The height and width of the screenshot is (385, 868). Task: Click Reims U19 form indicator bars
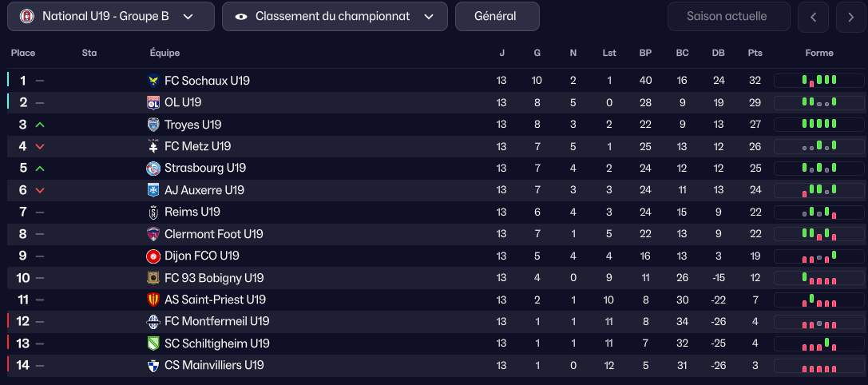pos(819,212)
